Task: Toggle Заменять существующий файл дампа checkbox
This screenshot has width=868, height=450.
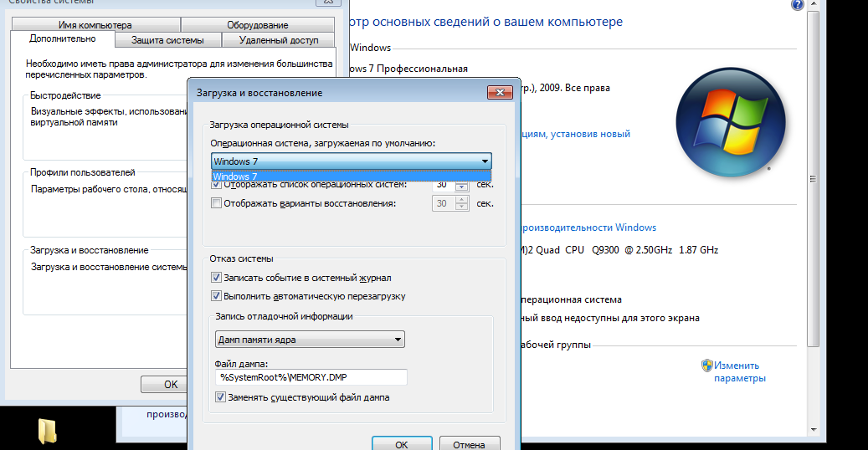Action: point(220,396)
